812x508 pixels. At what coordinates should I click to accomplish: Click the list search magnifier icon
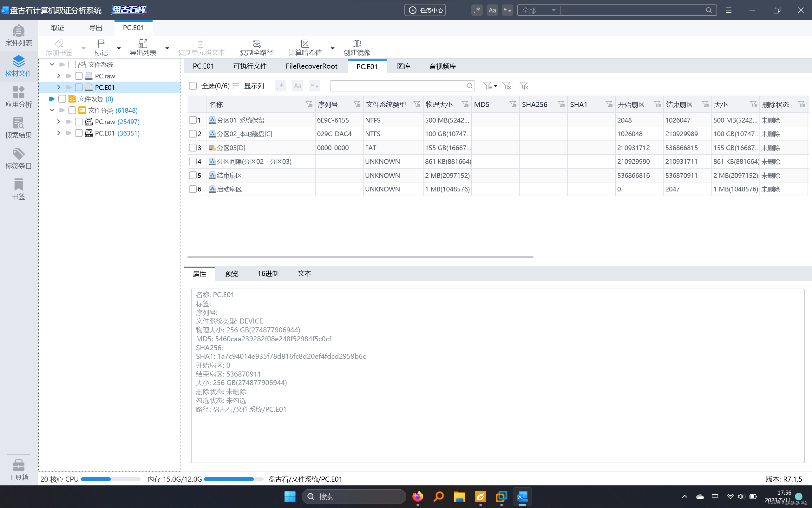click(x=469, y=86)
